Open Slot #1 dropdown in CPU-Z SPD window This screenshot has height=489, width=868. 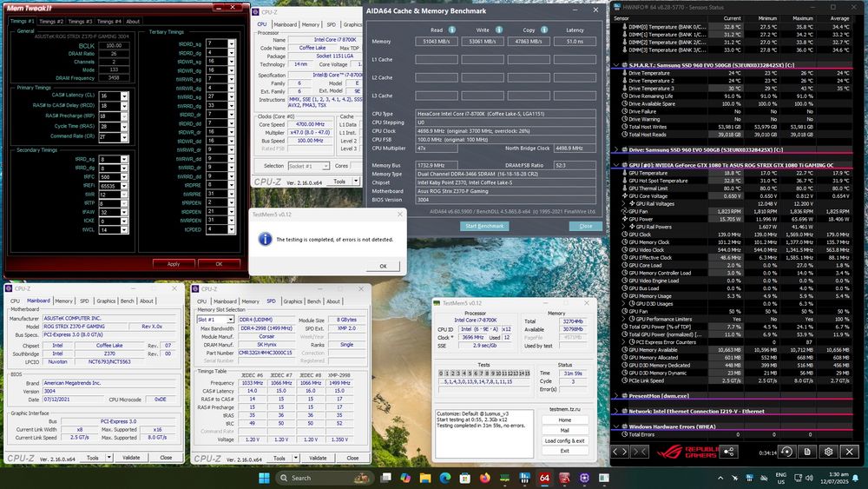point(230,320)
